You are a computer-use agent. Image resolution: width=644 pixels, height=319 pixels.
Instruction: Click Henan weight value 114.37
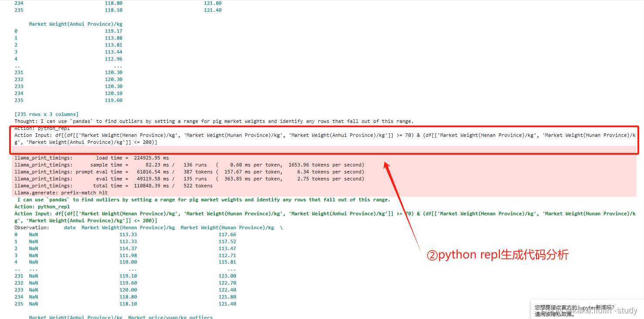[x=128, y=248]
